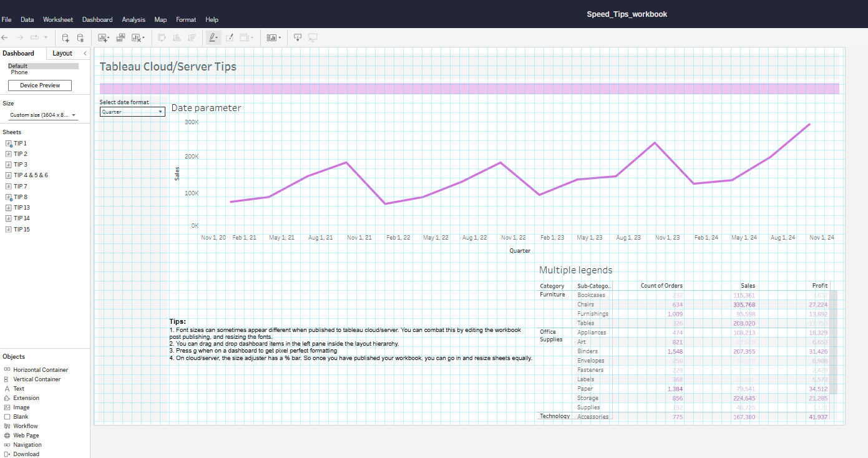Click the New Worksheet toolbar icon

tap(103, 37)
